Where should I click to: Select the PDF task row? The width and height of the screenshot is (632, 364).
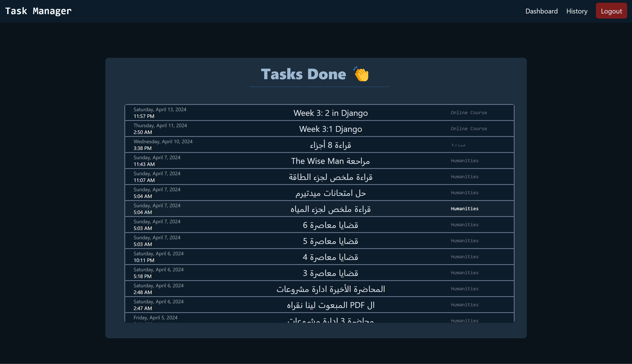[330, 305]
